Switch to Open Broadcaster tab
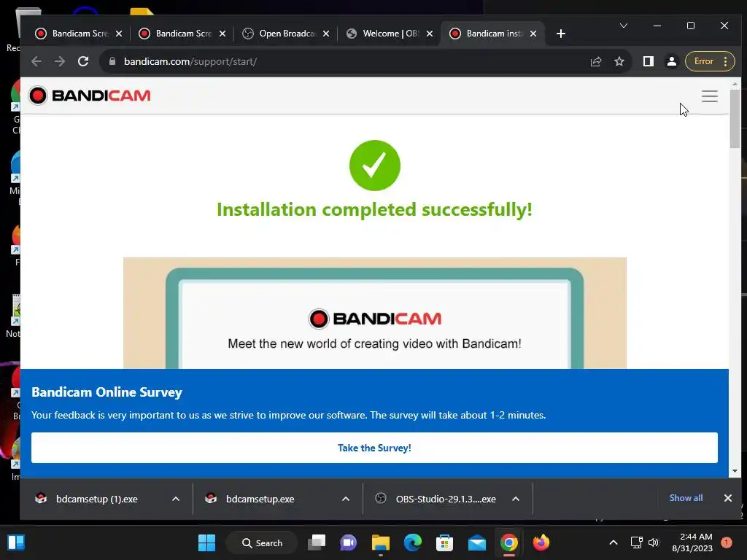Screen dimensions: 747x560 [x=286, y=34]
